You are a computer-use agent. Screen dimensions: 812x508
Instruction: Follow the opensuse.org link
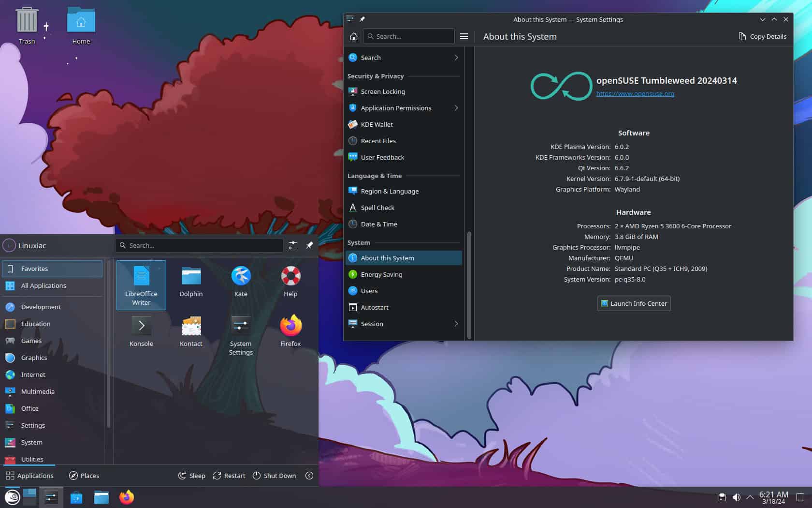click(635, 93)
